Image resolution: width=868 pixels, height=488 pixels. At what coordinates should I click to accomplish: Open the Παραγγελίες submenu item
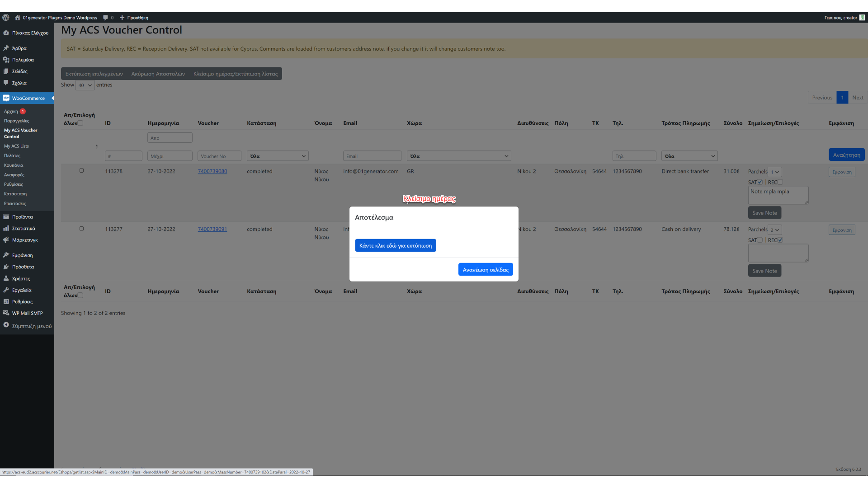pos(17,121)
